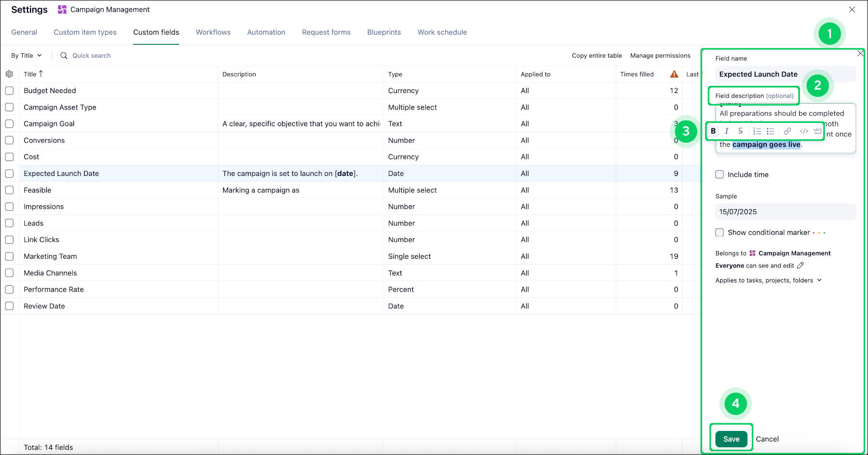Save the custom field changes
Screen dimensions: 868x455
[731, 439]
